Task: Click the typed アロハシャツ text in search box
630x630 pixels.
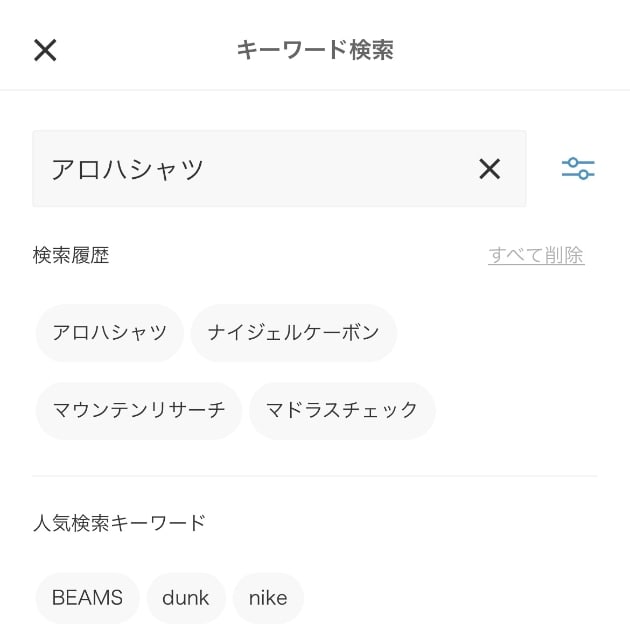Action: (127, 169)
